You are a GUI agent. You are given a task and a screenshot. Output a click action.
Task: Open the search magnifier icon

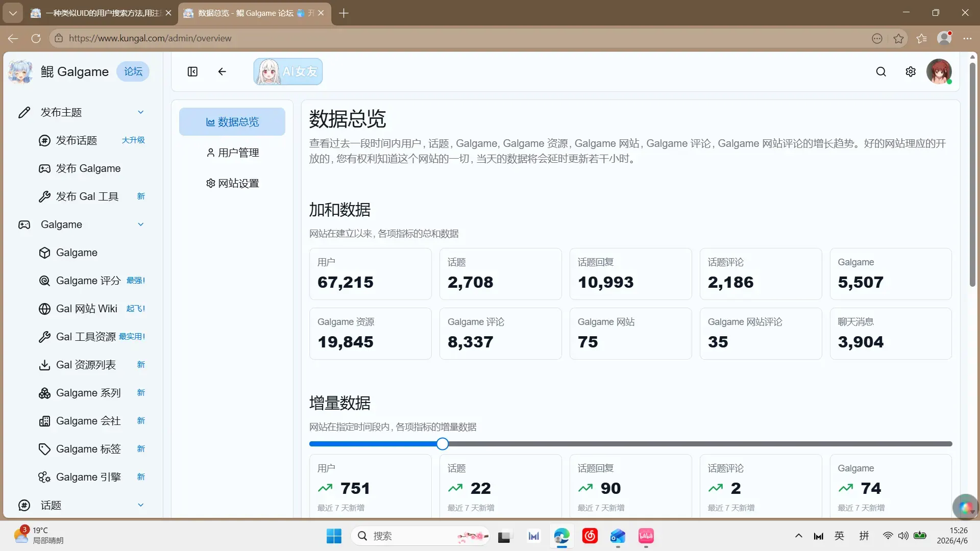click(881, 71)
